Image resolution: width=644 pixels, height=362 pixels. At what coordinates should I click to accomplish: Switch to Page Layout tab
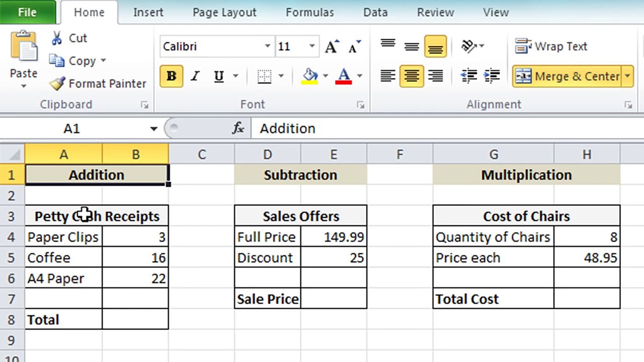pyautogui.click(x=224, y=13)
